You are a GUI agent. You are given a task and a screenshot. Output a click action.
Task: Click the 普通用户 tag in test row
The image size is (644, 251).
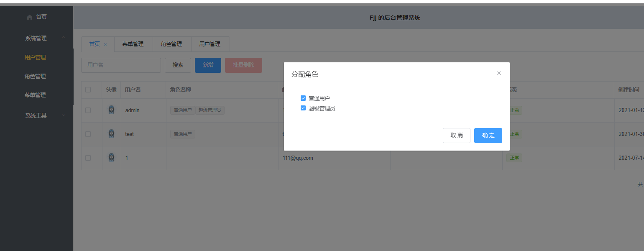coord(182,134)
